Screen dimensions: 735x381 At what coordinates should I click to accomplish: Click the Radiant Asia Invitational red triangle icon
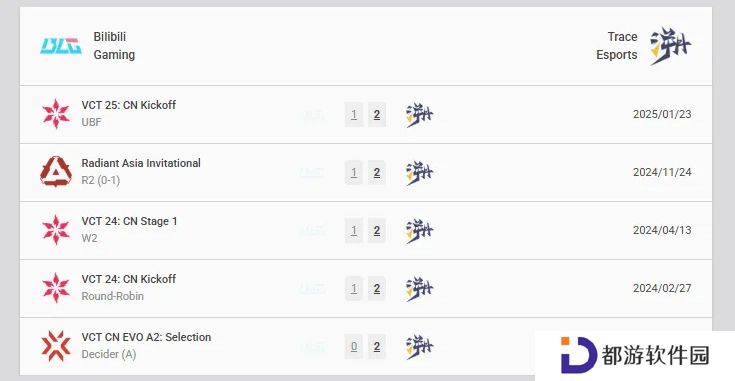point(56,172)
